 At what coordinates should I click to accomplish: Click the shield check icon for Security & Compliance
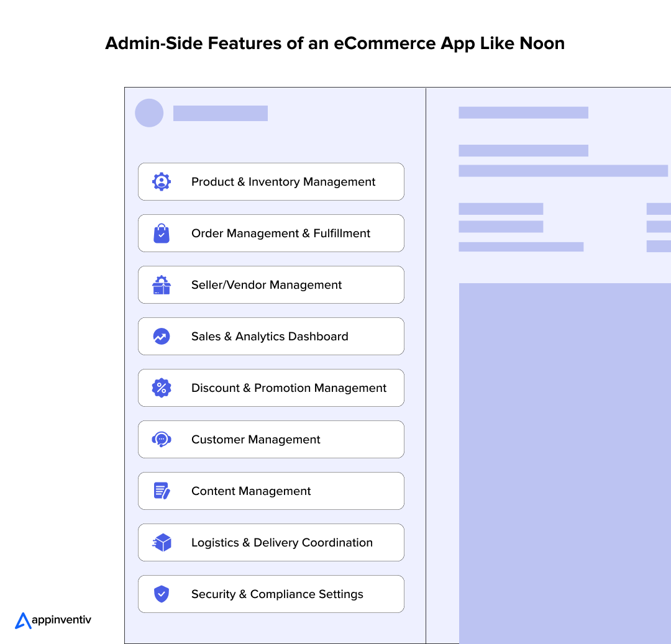(x=162, y=594)
